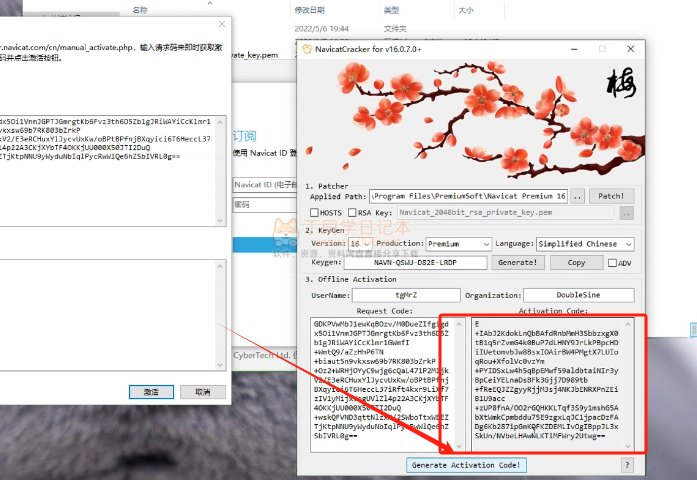Viewport: 697px width, 480px height.
Task: Click the RSA private key path field
Action: click(505, 212)
